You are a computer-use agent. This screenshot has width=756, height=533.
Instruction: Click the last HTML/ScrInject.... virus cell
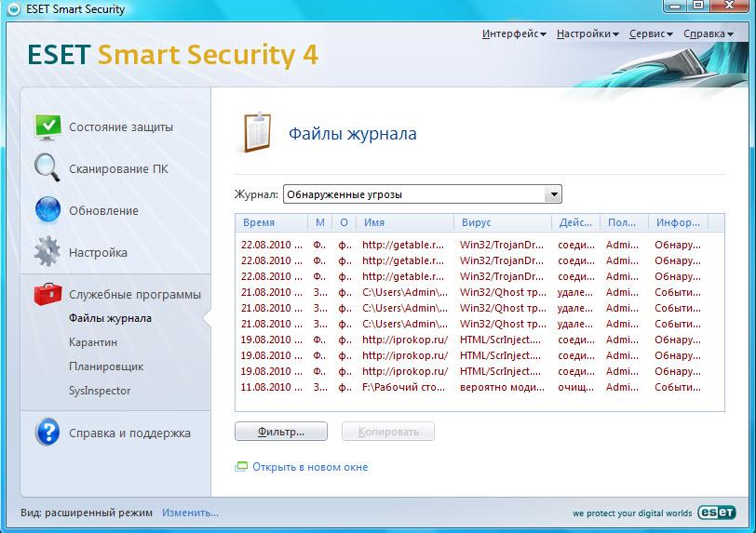(x=501, y=371)
